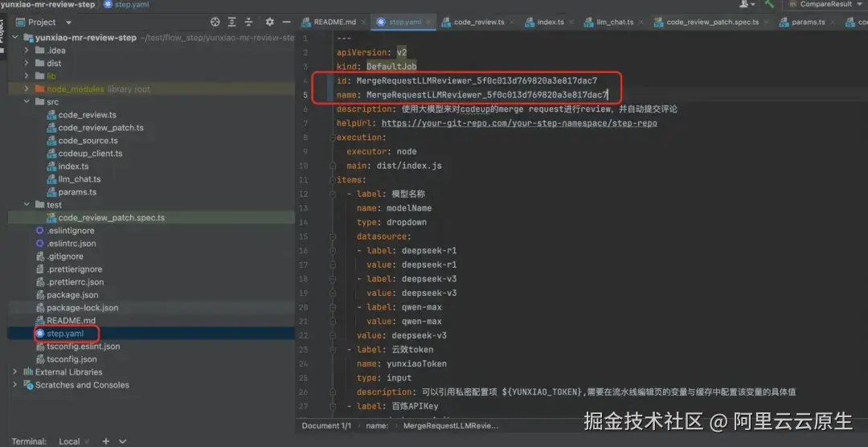Hide the Project tool window
Viewport: 868px width, 447px height.
coord(286,23)
